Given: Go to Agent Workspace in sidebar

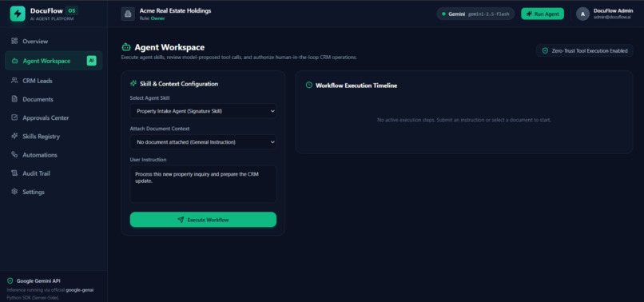Looking at the screenshot, I should (54, 61).
